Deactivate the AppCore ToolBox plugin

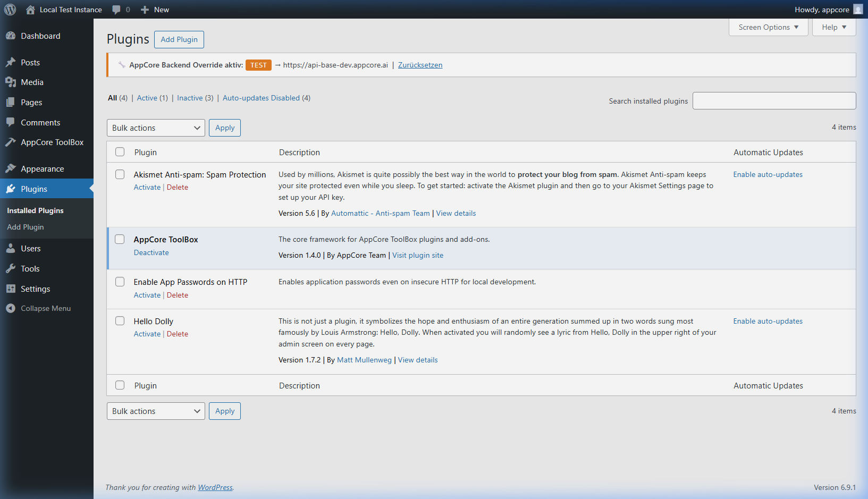pyautogui.click(x=151, y=252)
